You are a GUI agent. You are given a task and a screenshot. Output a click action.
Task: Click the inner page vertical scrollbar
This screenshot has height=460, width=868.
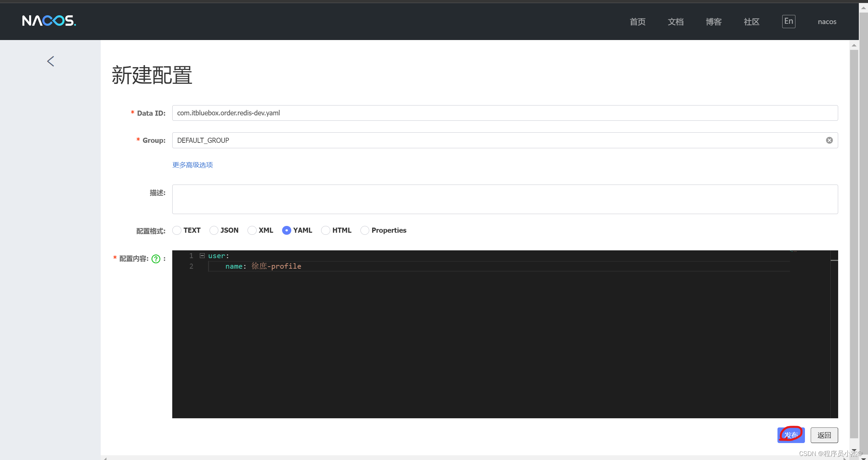click(x=854, y=244)
